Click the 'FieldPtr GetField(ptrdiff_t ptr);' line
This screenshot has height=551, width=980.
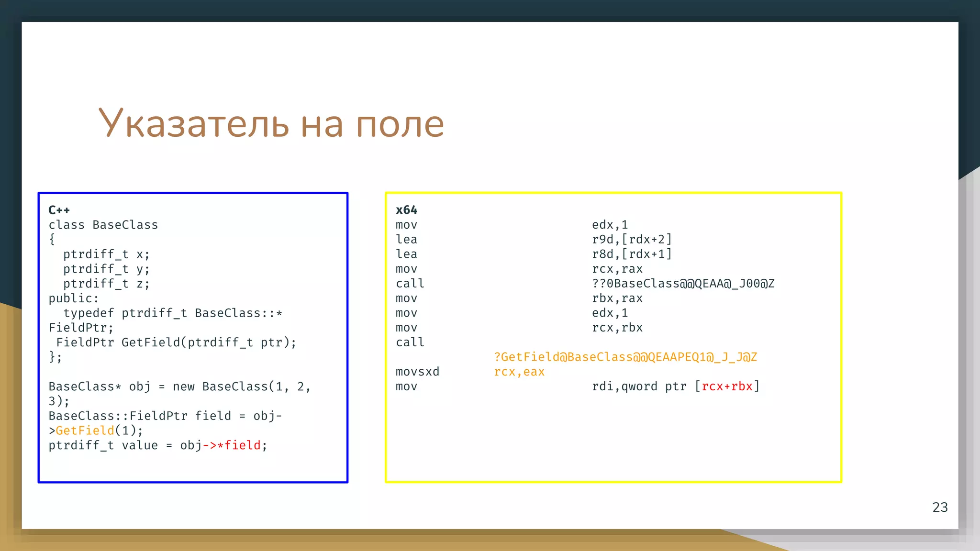[176, 342]
